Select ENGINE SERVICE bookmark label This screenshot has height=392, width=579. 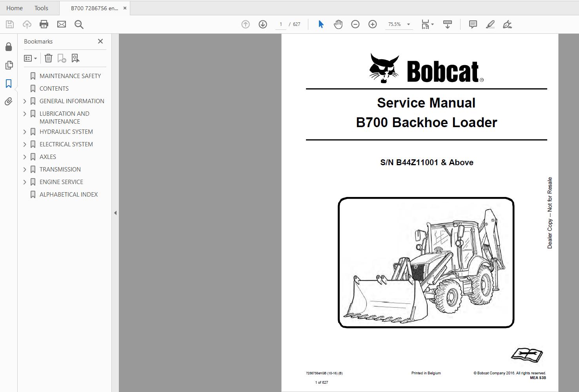click(x=61, y=182)
